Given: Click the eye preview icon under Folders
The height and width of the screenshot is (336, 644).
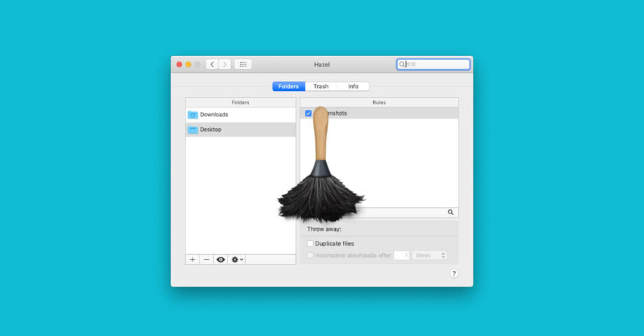Looking at the screenshot, I should tap(220, 259).
